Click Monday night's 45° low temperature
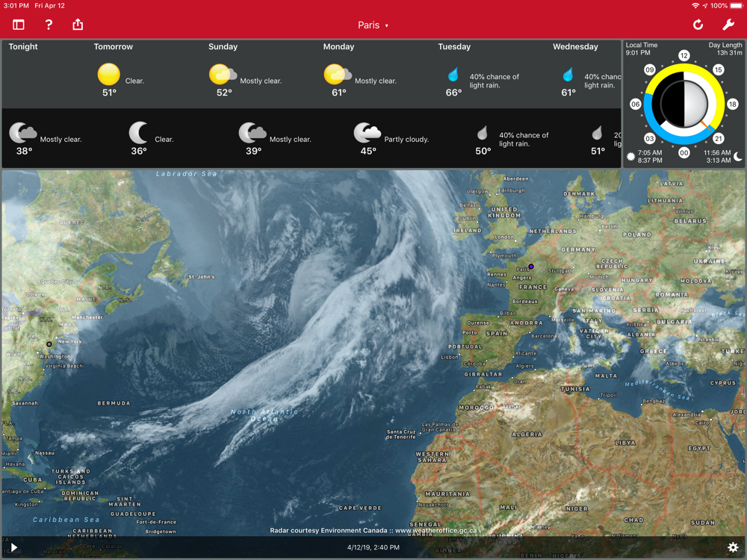 [x=368, y=151]
